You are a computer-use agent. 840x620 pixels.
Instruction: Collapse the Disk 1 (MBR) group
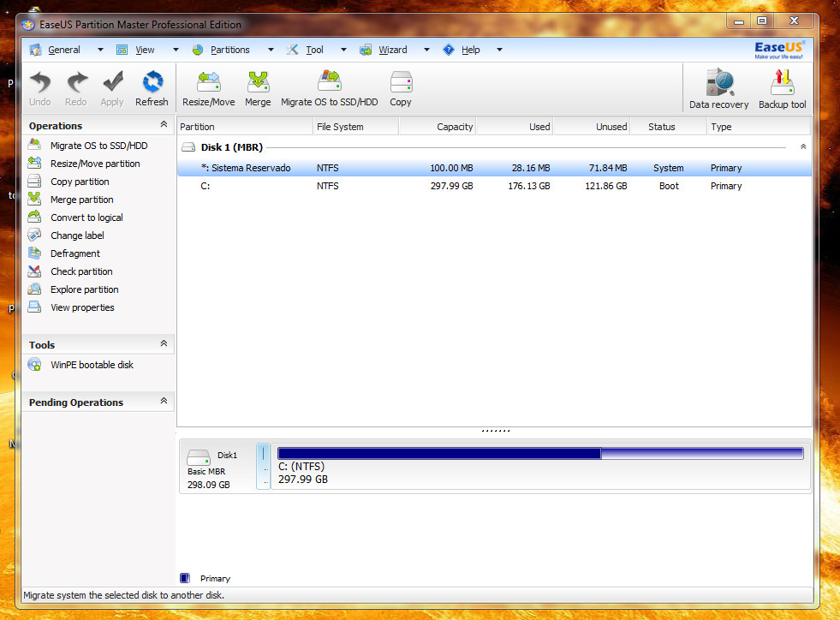[x=803, y=146]
